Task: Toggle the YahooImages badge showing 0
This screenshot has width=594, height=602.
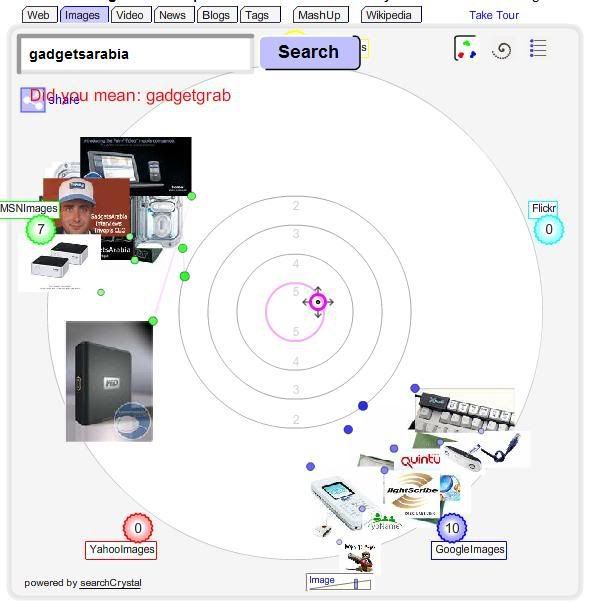Action: coord(138,528)
